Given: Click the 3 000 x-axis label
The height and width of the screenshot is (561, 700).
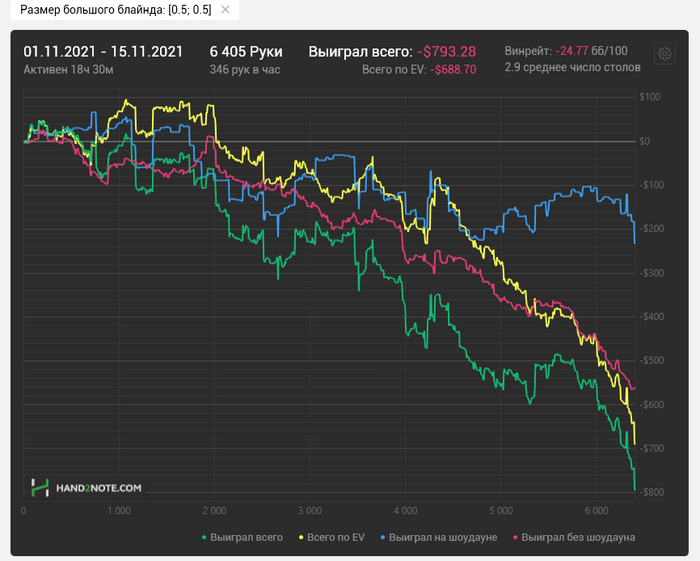Looking at the screenshot, I should point(310,511).
